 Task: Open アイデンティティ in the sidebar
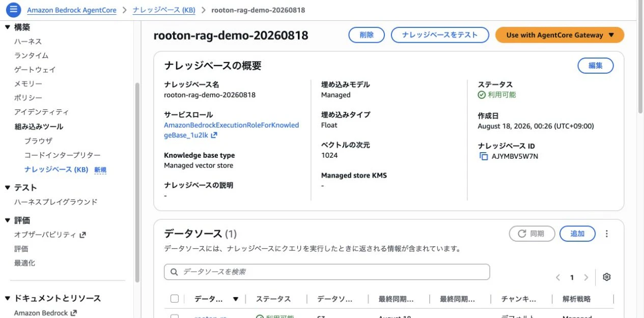click(x=41, y=112)
